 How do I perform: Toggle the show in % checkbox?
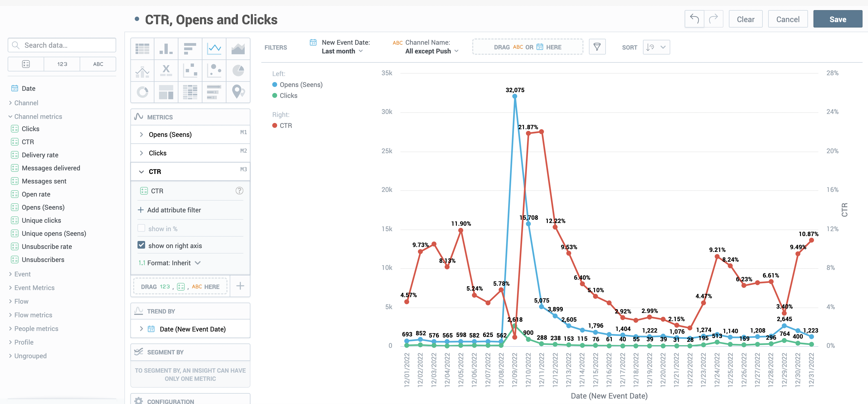(x=142, y=228)
